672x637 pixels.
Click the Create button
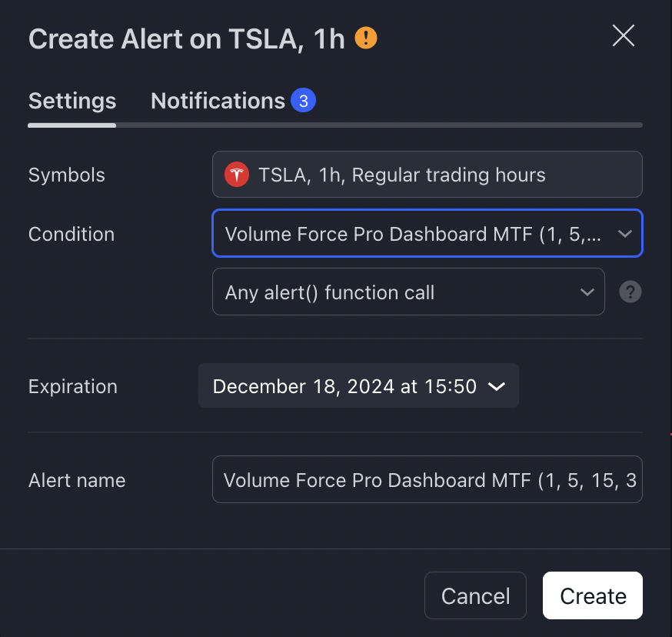(x=593, y=595)
